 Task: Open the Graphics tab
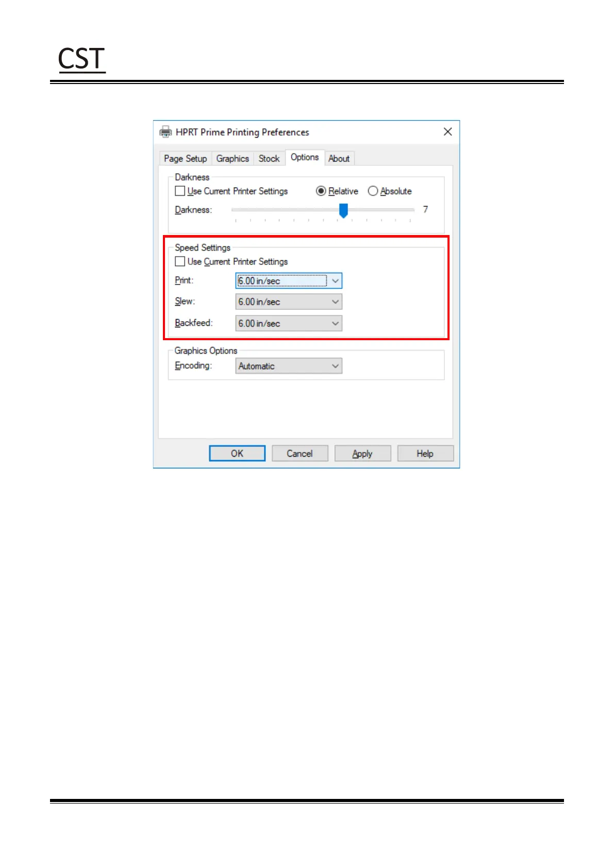tap(233, 158)
